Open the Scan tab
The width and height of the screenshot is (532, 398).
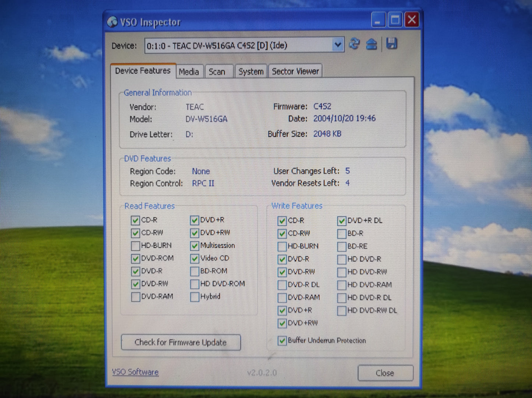click(x=217, y=72)
